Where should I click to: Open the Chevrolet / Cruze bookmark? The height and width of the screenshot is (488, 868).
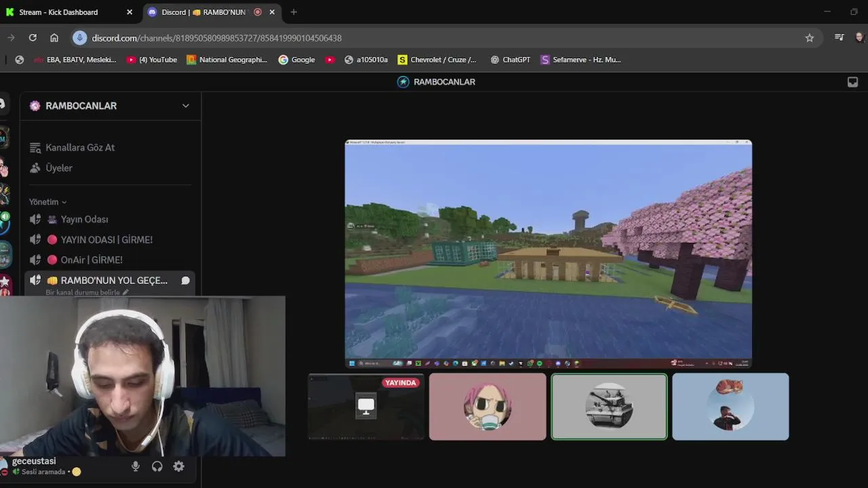pos(437,60)
